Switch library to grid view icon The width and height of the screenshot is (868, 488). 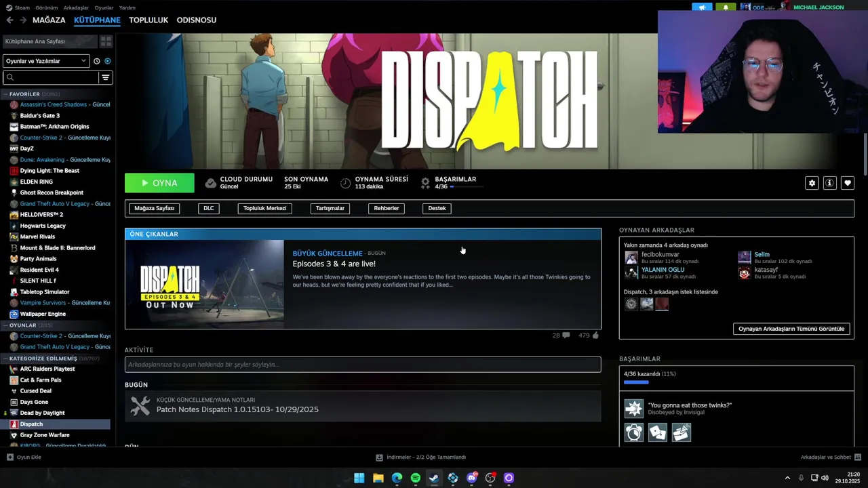[106, 41]
